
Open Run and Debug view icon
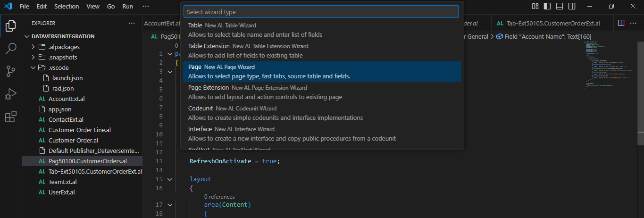click(x=10, y=94)
